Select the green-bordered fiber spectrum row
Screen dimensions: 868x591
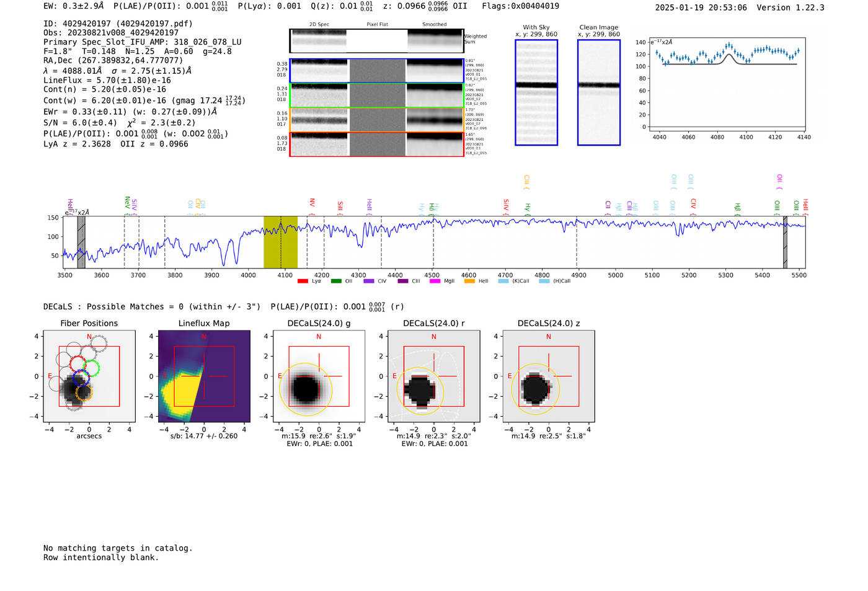coord(376,96)
